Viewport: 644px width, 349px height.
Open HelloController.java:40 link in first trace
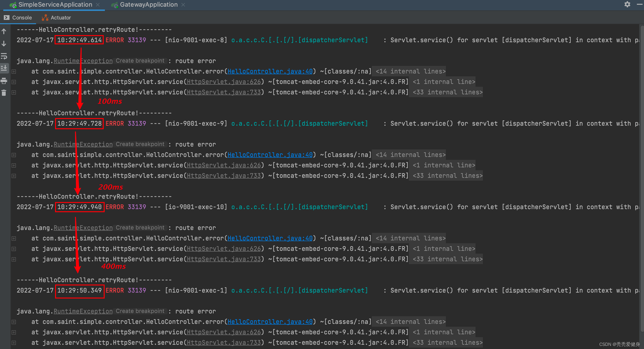click(x=270, y=71)
